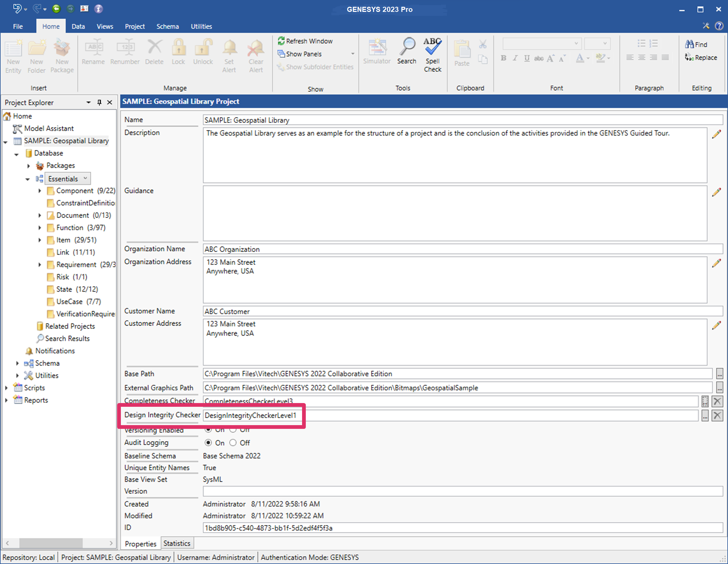
Task: Refresh the window
Action: [305, 41]
